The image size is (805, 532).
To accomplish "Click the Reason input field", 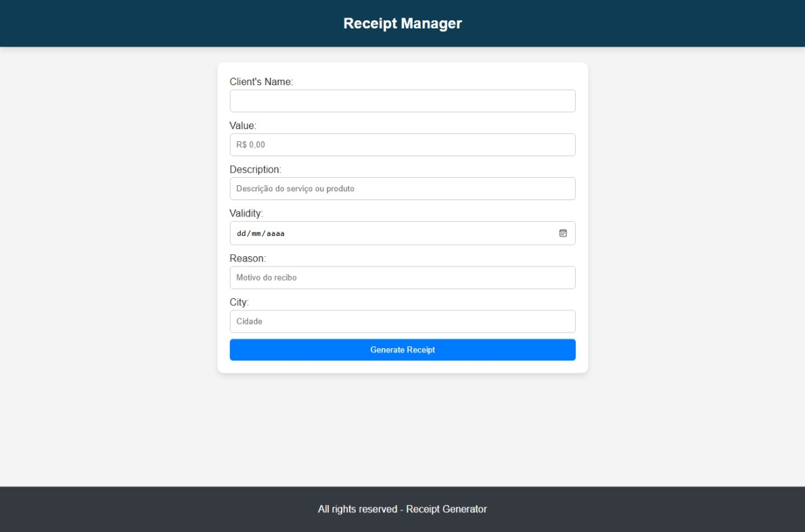I will coord(402,277).
